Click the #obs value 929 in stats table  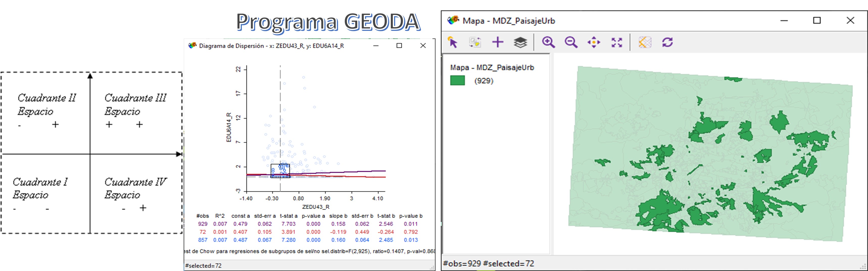tap(203, 224)
